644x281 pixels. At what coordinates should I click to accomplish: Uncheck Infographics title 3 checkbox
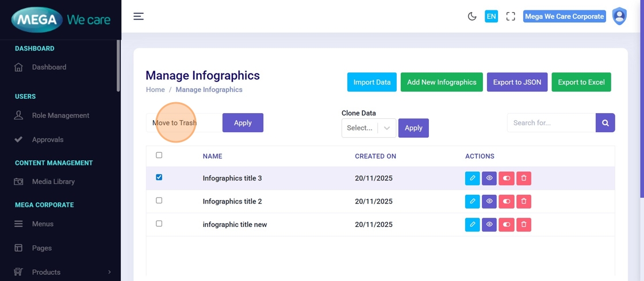point(159,178)
